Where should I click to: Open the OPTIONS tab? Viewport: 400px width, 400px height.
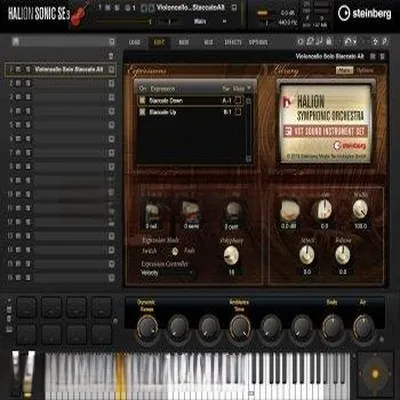pos(258,42)
